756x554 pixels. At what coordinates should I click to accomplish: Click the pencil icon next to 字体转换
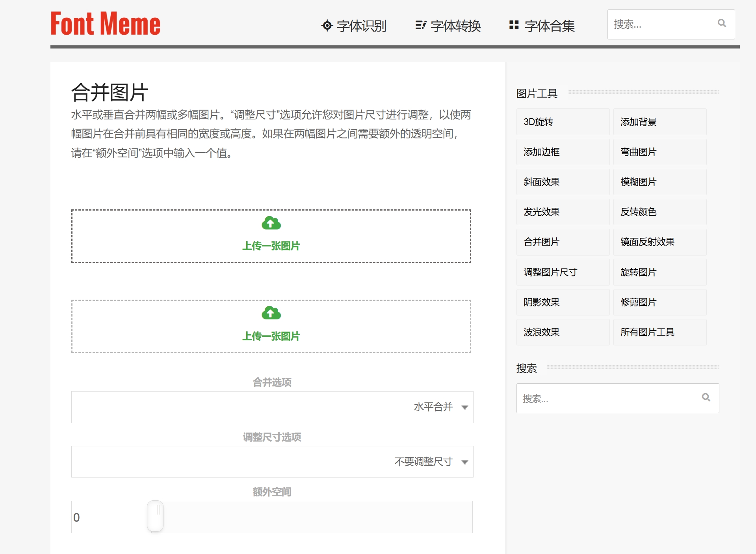pyautogui.click(x=420, y=25)
